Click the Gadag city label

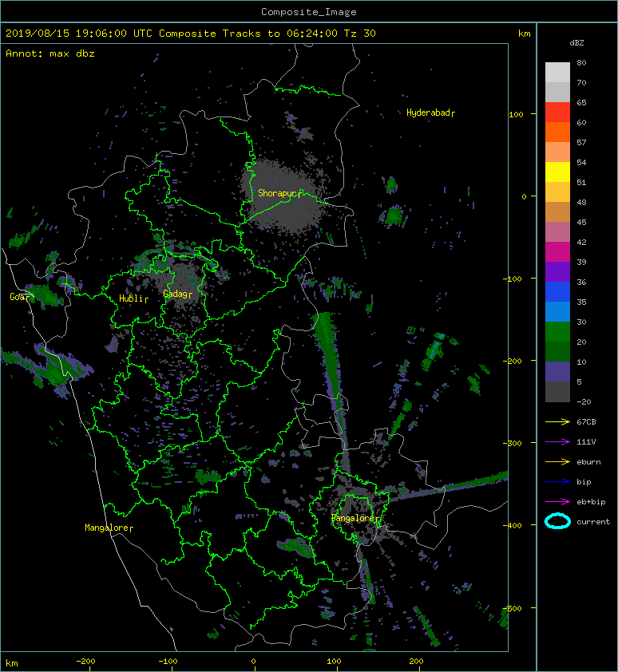[177, 294]
